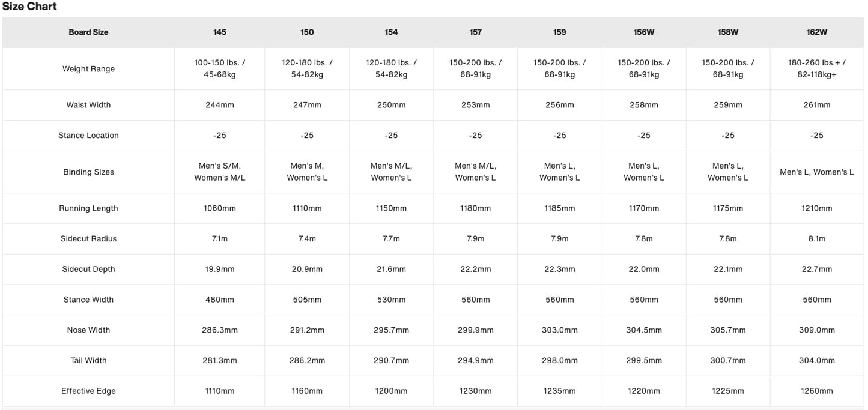Image resolution: width=868 pixels, height=410 pixels.
Task: Select the 162W board size header
Action: point(816,32)
